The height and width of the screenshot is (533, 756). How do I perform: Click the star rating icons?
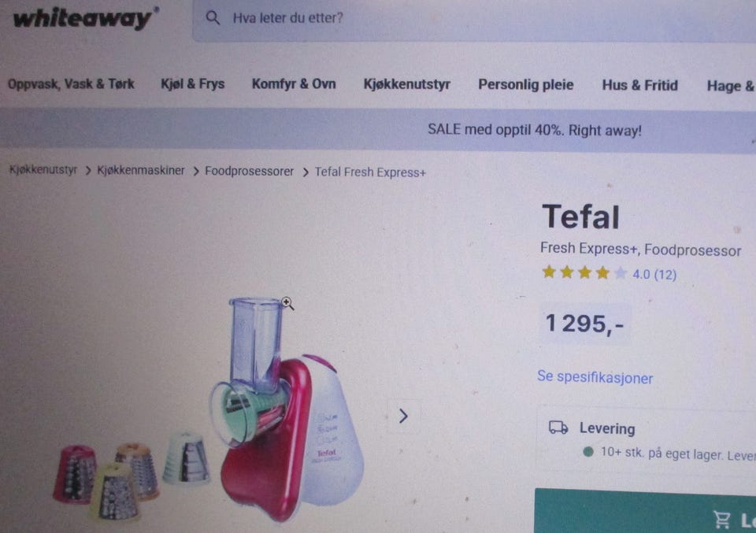[584, 272]
